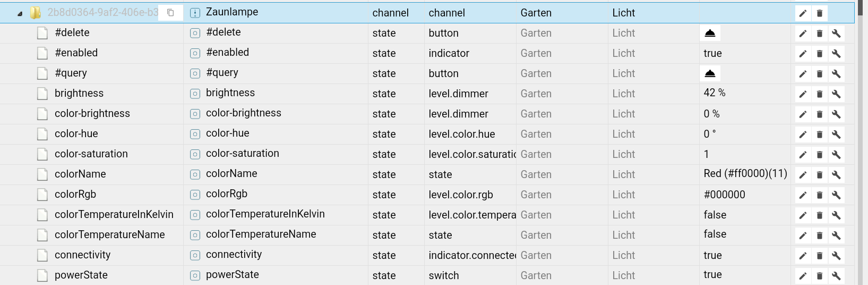
Task: Toggle the #enabled true value
Action: 712,53
